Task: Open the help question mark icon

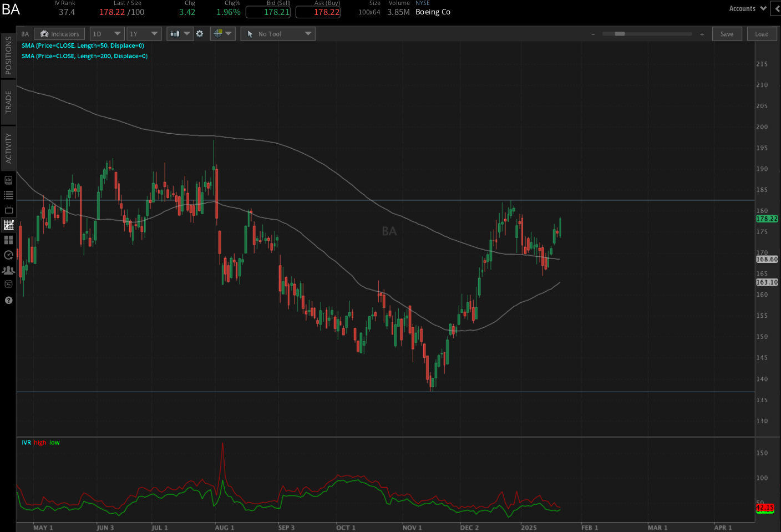Action: [8, 300]
